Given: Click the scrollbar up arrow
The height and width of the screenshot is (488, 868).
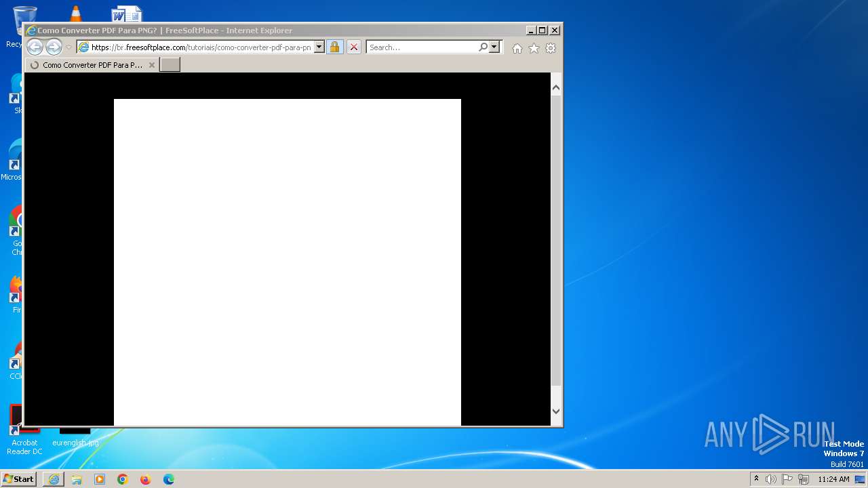Looking at the screenshot, I should (556, 87).
